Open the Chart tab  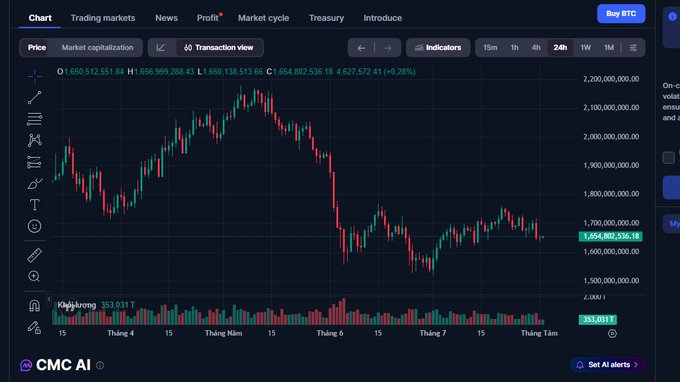[x=40, y=18]
